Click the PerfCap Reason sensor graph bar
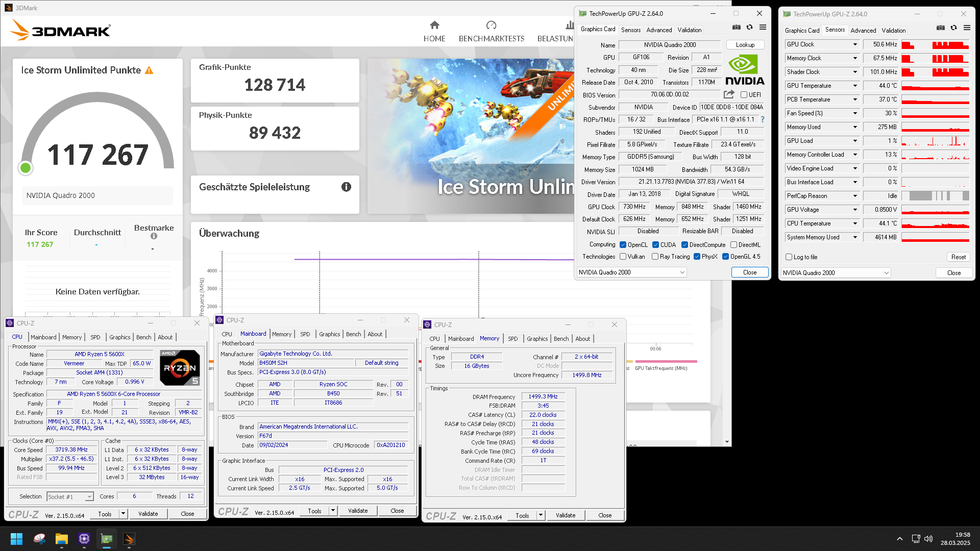 pos(935,196)
